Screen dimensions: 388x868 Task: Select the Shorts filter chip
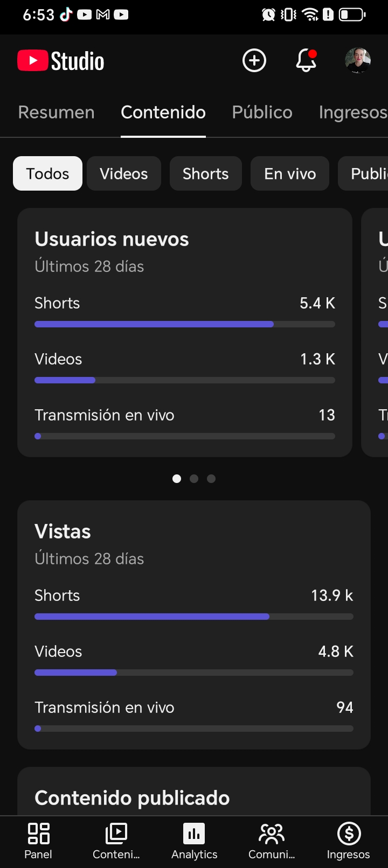pyautogui.click(x=205, y=173)
